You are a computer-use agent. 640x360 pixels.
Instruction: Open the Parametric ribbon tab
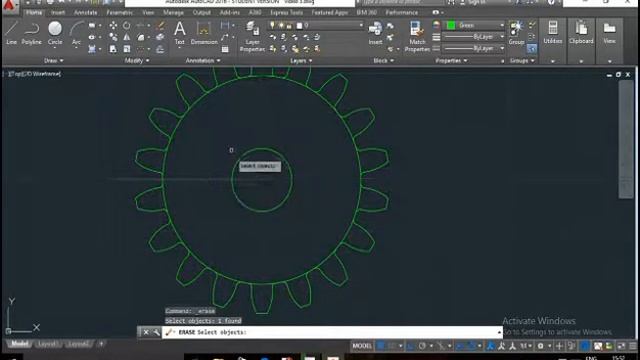click(x=120, y=12)
